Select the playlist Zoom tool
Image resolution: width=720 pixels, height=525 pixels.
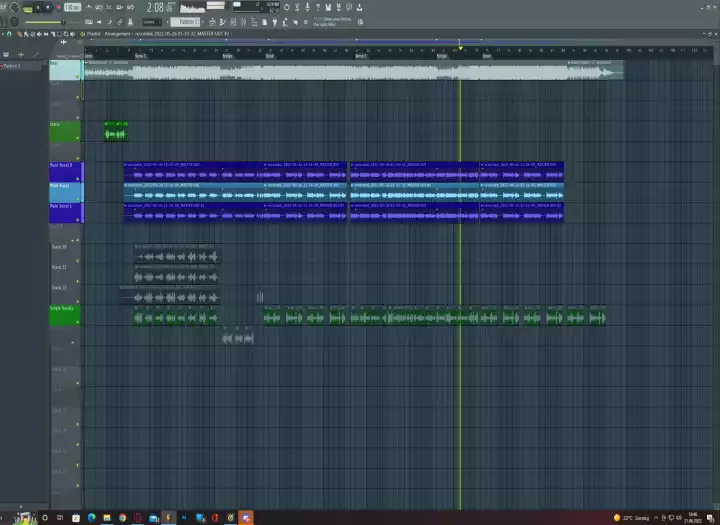point(66,34)
